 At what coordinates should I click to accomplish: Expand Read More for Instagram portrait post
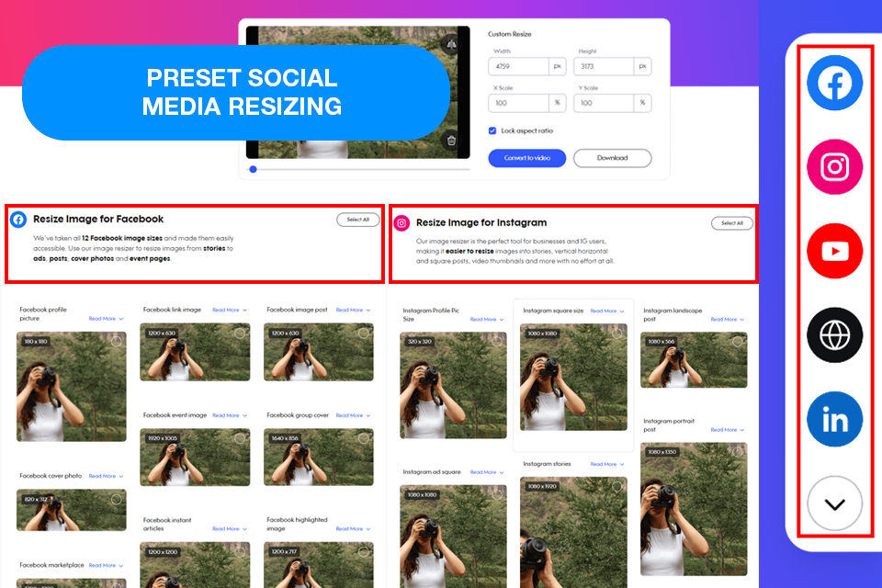point(728,429)
